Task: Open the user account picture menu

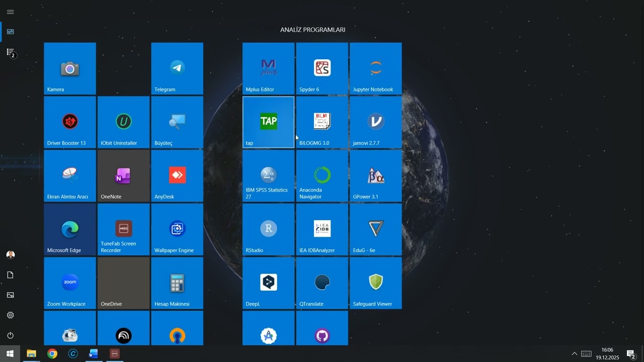Action: [10, 254]
